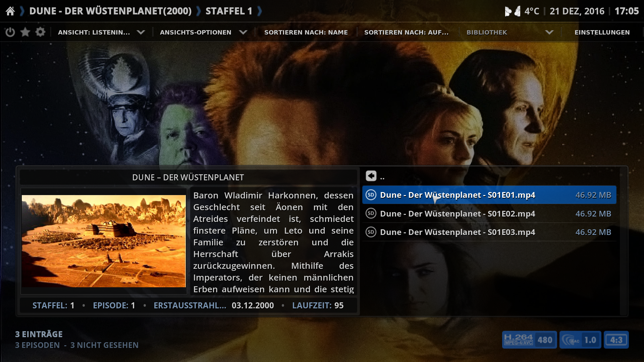Open the Ansichts-Optionen menu
Viewport: 644px width, 362px height.
point(196,32)
